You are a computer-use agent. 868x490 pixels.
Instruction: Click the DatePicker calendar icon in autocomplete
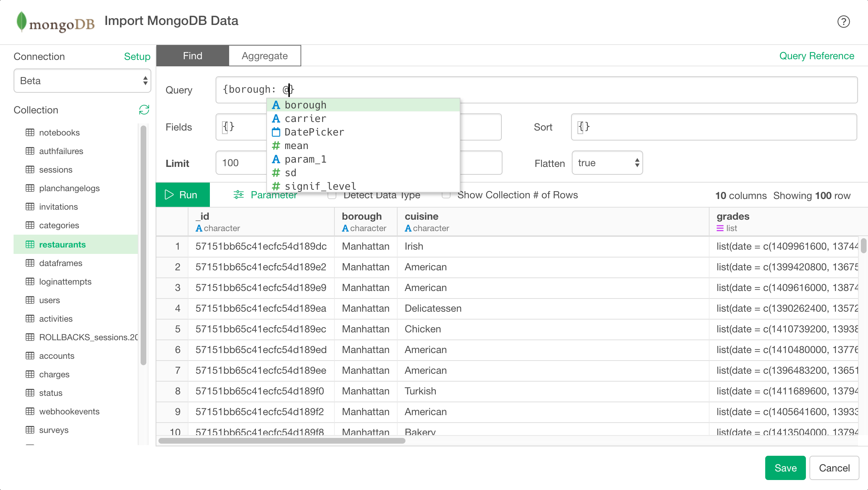point(276,132)
